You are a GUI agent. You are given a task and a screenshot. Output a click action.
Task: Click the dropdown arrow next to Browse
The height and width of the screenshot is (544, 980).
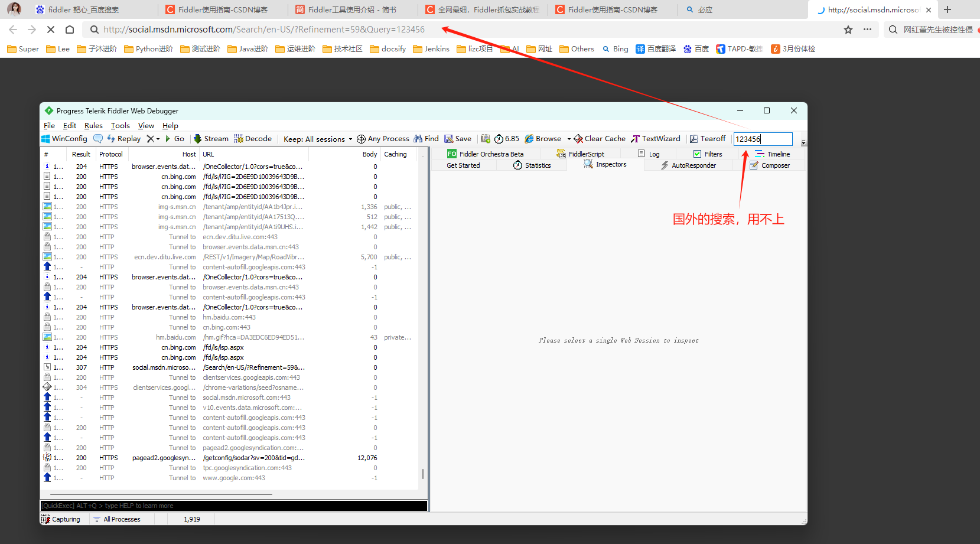point(569,139)
